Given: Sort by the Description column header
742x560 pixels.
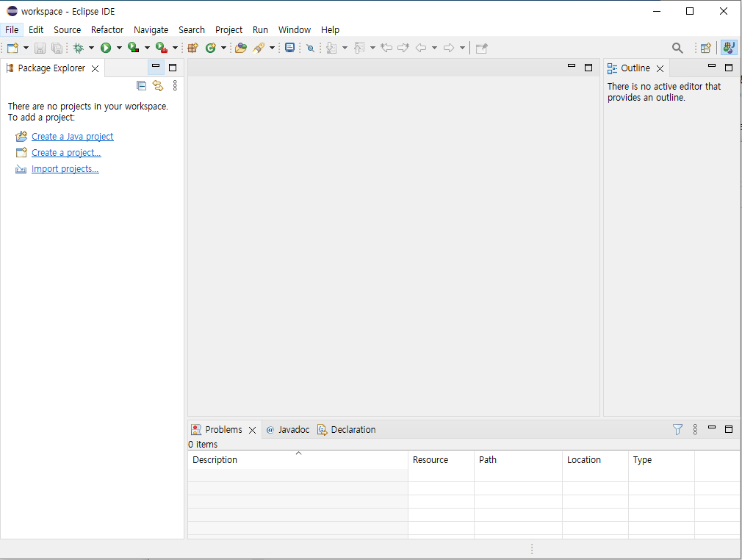Looking at the screenshot, I should tap(298, 459).
